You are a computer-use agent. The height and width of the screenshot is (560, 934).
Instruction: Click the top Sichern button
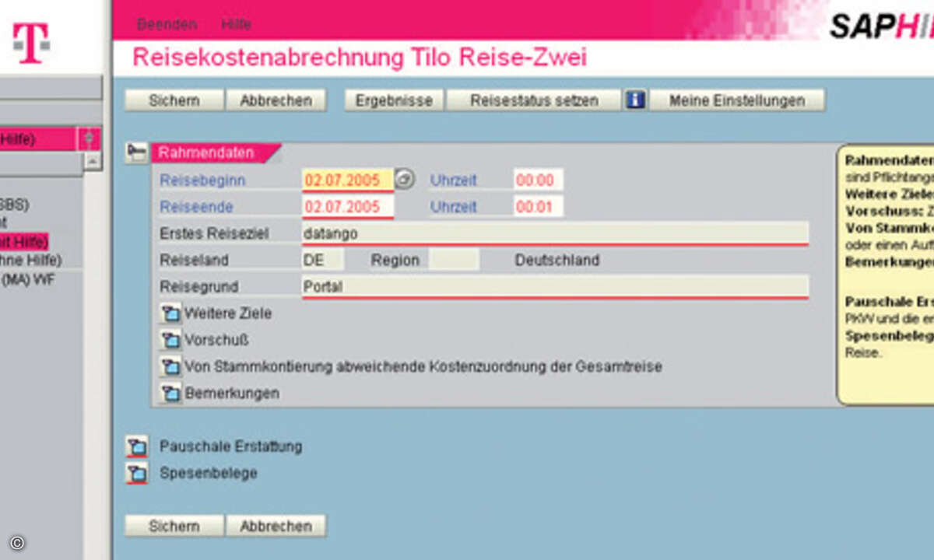(174, 100)
